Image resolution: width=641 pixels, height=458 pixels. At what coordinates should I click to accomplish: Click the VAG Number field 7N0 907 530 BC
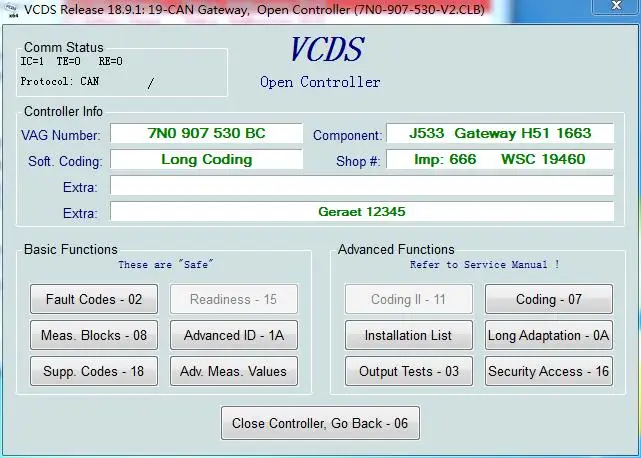tap(206, 133)
